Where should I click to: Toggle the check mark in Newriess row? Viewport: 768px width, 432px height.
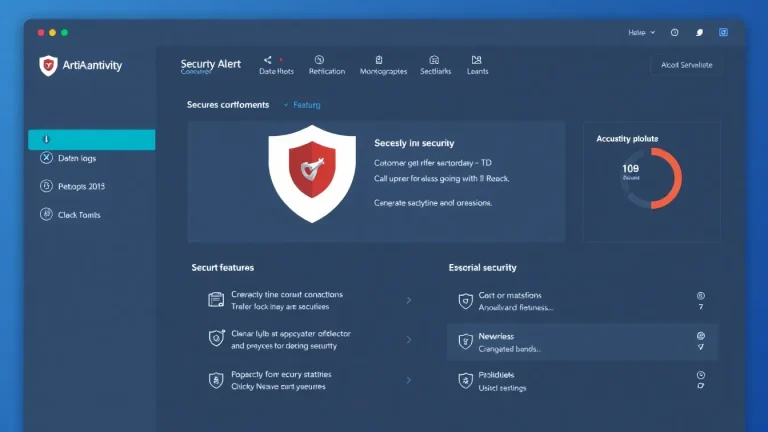point(701,347)
